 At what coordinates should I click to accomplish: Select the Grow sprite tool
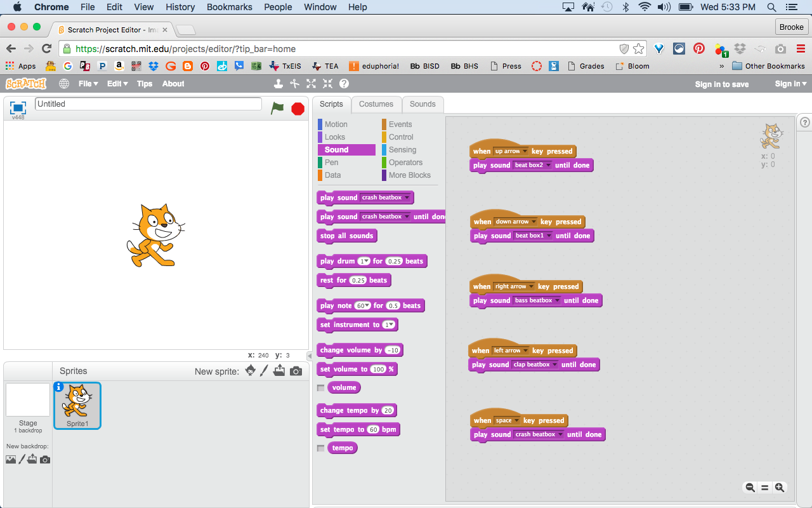point(311,83)
